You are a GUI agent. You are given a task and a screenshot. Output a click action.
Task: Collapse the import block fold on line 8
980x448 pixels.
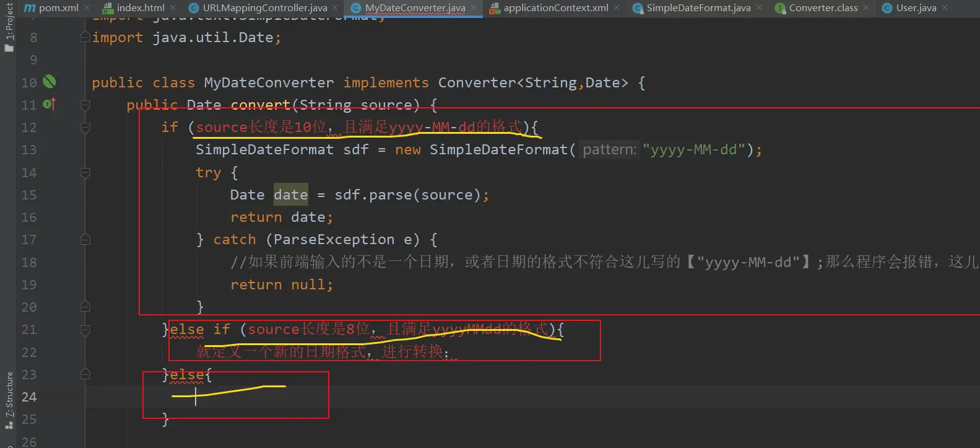[85, 38]
